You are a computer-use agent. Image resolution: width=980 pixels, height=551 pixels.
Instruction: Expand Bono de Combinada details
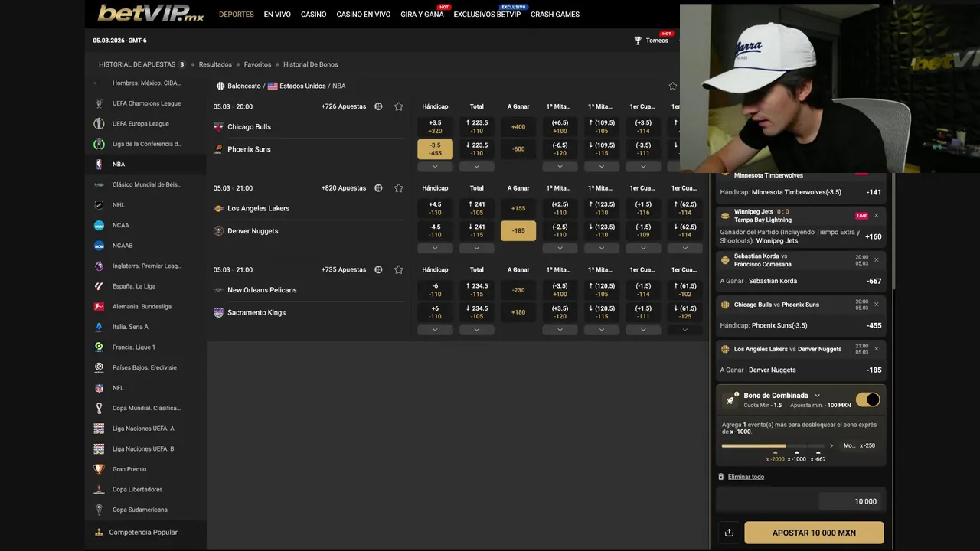click(x=817, y=396)
